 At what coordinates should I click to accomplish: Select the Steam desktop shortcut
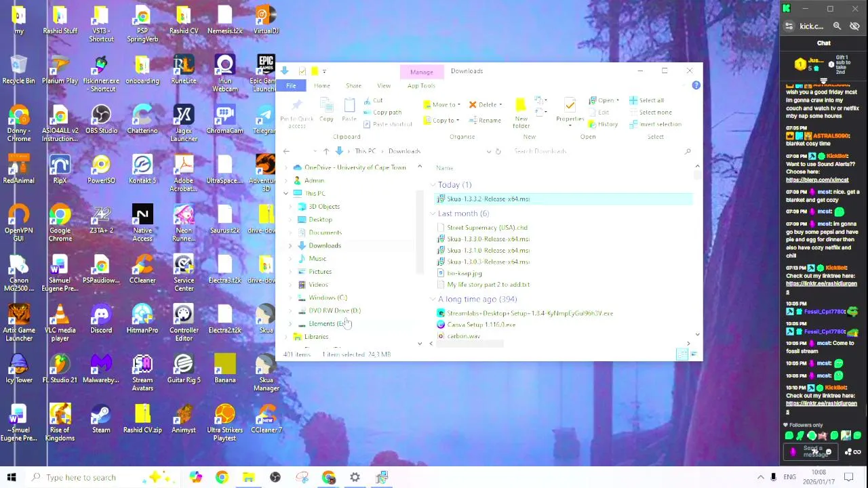[101, 419]
